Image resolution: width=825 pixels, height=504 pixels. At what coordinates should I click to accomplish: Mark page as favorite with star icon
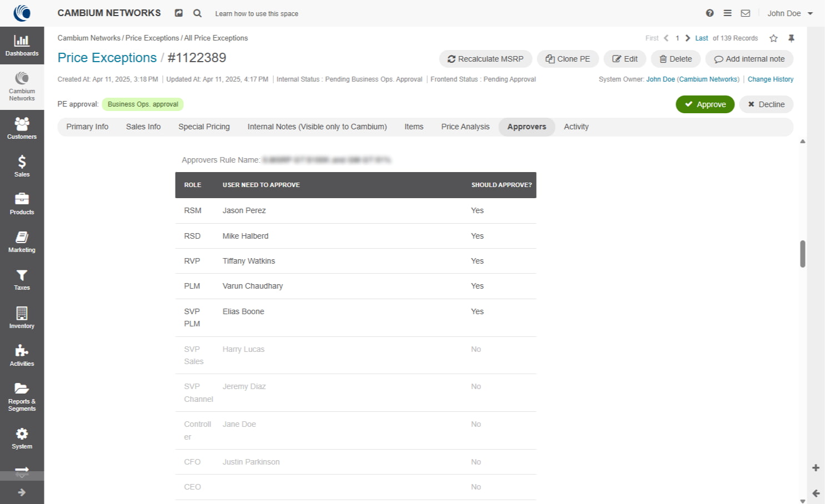click(x=773, y=38)
